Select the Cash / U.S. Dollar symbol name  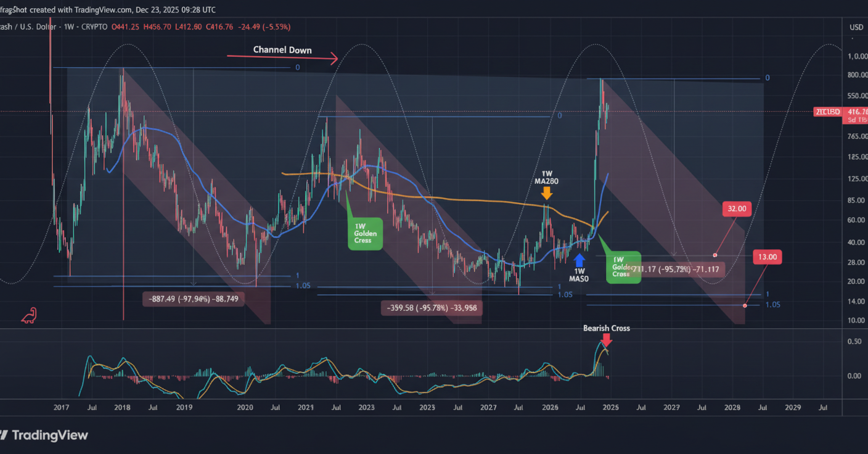point(25,27)
